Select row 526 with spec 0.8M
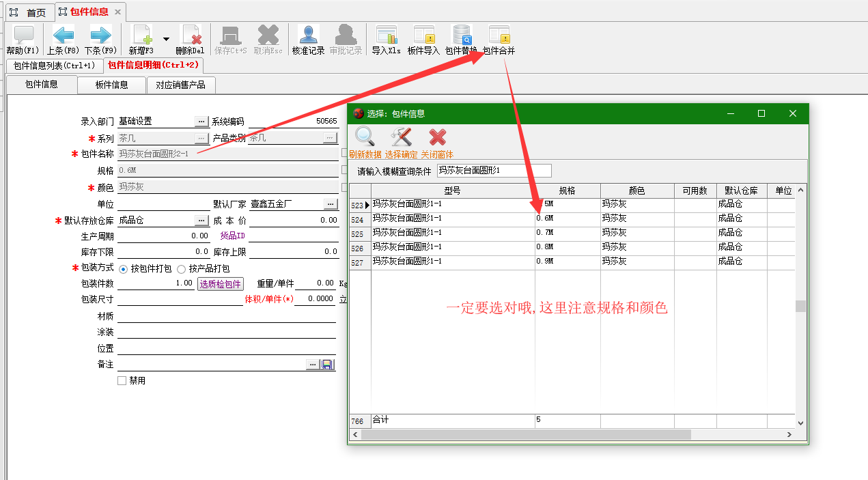Image resolution: width=868 pixels, height=480 pixels. tap(572, 248)
